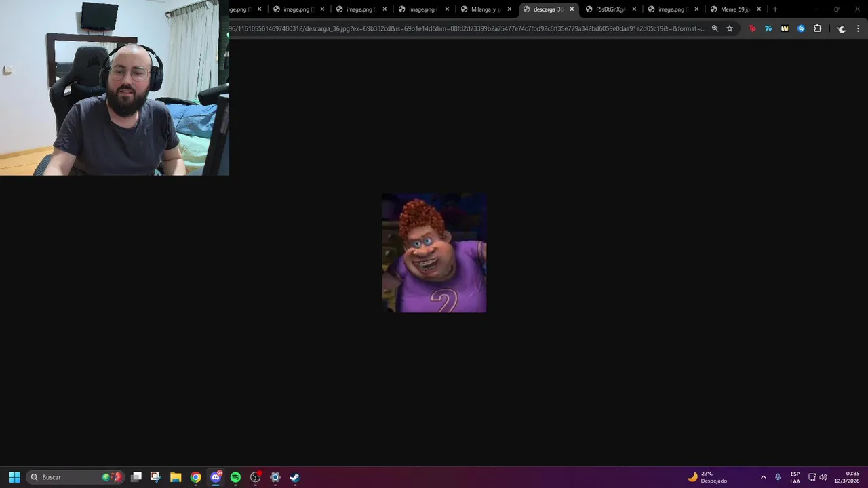Open OBS Studio from the taskbar
Screen dimensions: 868x488
[255, 477]
